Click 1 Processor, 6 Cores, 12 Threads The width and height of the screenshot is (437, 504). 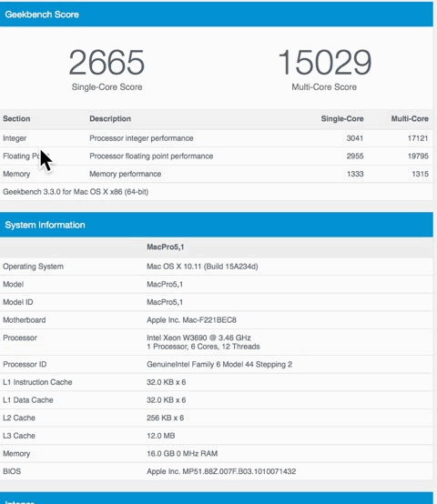203,347
